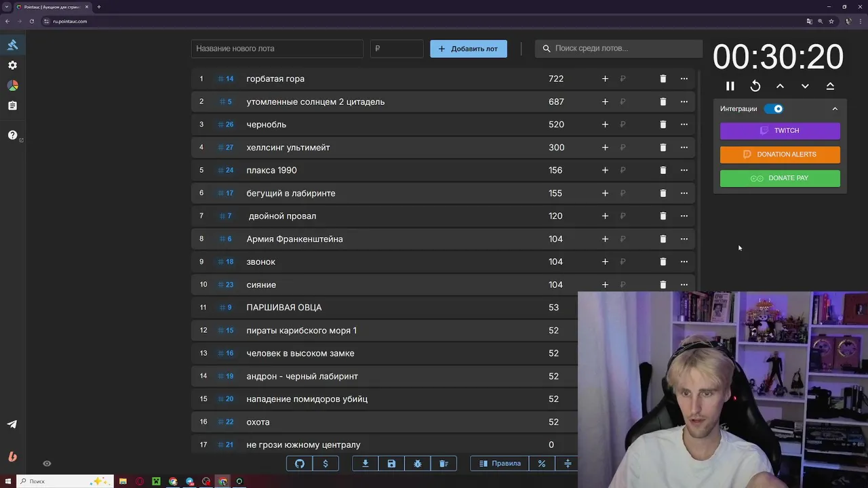The height and width of the screenshot is (488, 868).
Task: Add amount to двойной провал lot
Action: coord(605,216)
